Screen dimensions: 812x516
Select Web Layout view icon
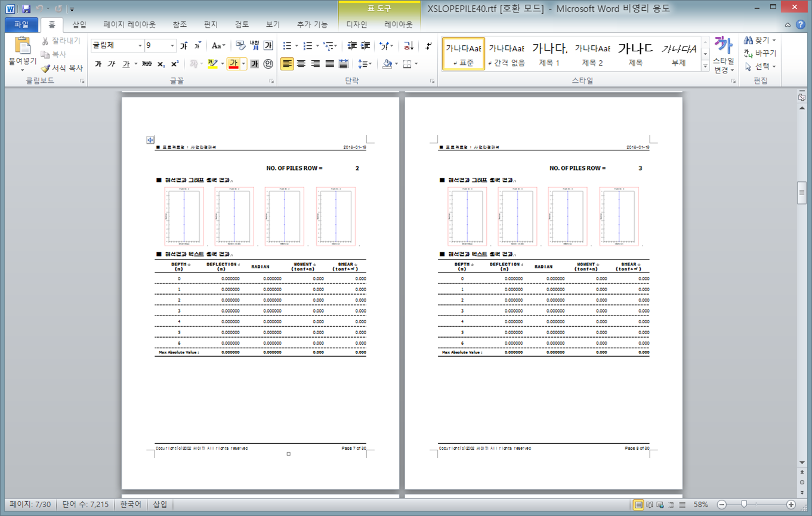pyautogui.click(x=661, y=505)
